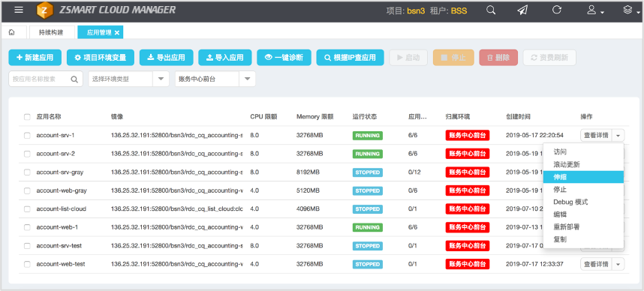The height and width of the screenshot is (291, 644).
Task: Check the account-srv-test row checkbox
Action: point(27,246)
